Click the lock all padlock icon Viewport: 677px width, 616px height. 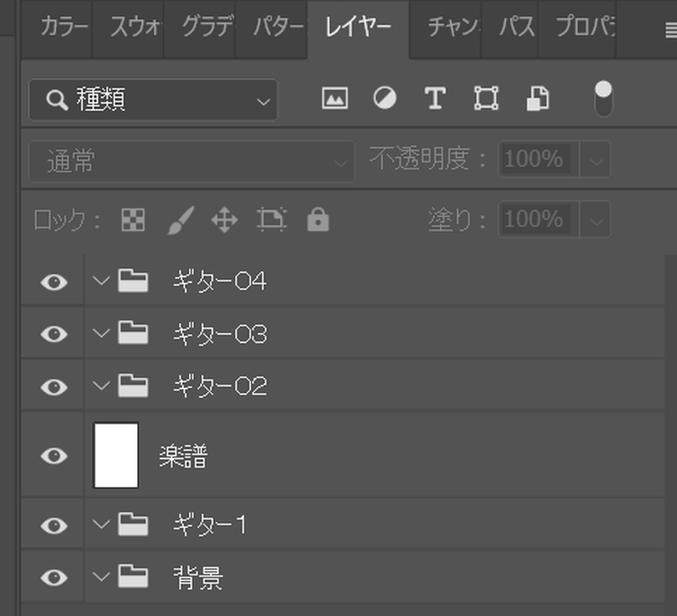[x=318, y=220]
